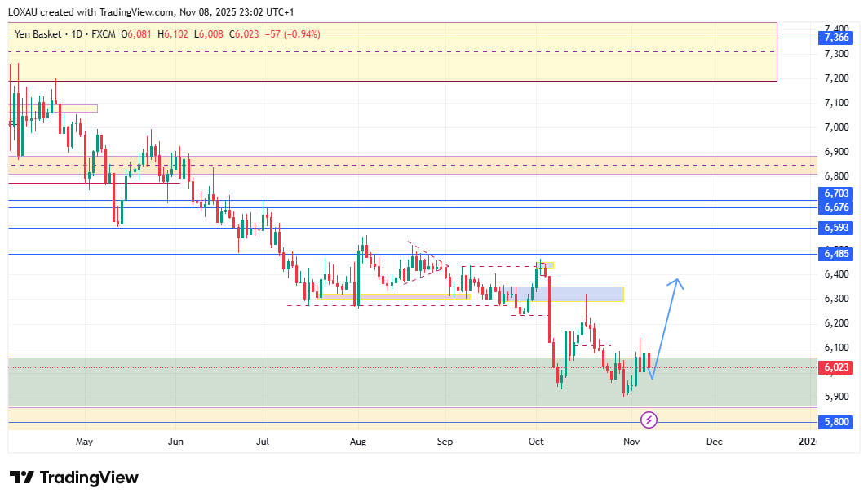Click the Nov label on time axis
This screenshot has height=502, width=868.
631,442
